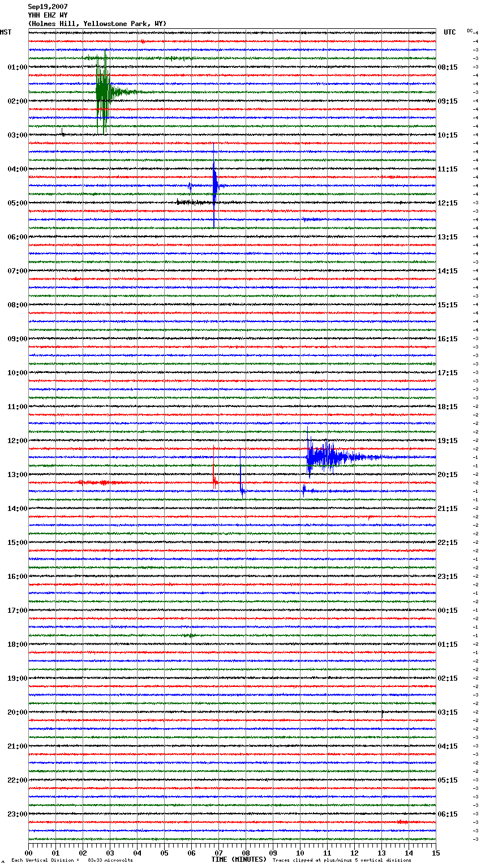Select the 15:00 MST time label
Screen dimensions: 481x868
(x=18, y=543)
